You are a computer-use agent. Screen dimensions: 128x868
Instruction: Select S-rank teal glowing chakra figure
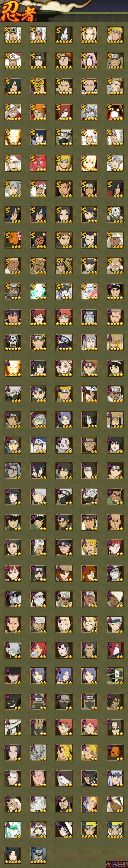38,291
